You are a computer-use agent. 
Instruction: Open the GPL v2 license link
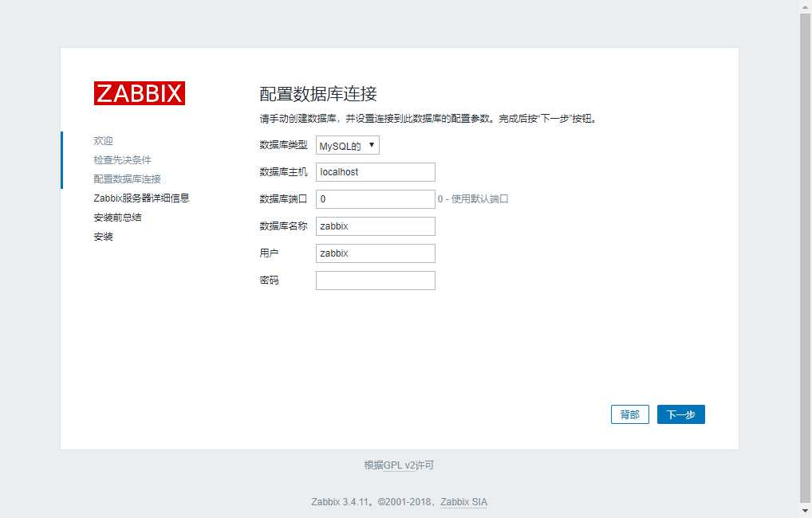coord(400,465)
